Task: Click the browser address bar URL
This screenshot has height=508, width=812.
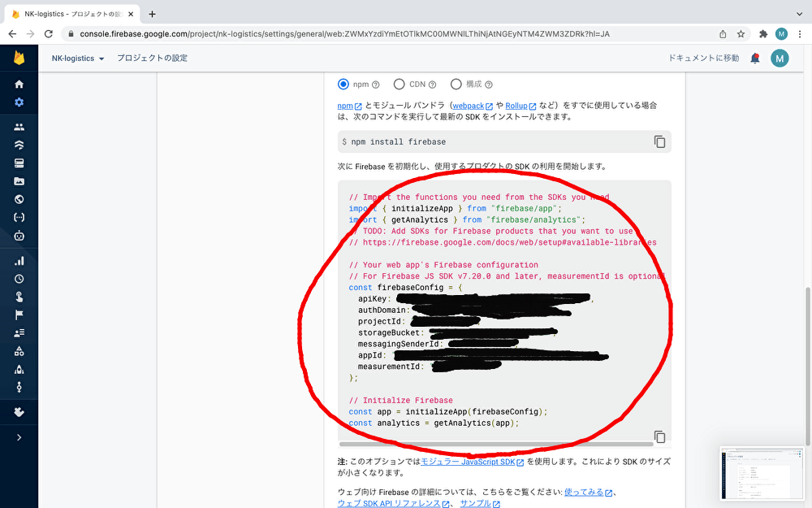Action: click(x=344, y=33)
